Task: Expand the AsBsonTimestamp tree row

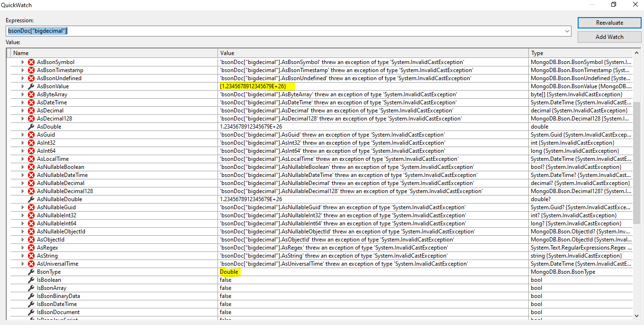Action: tap(22, 70)
